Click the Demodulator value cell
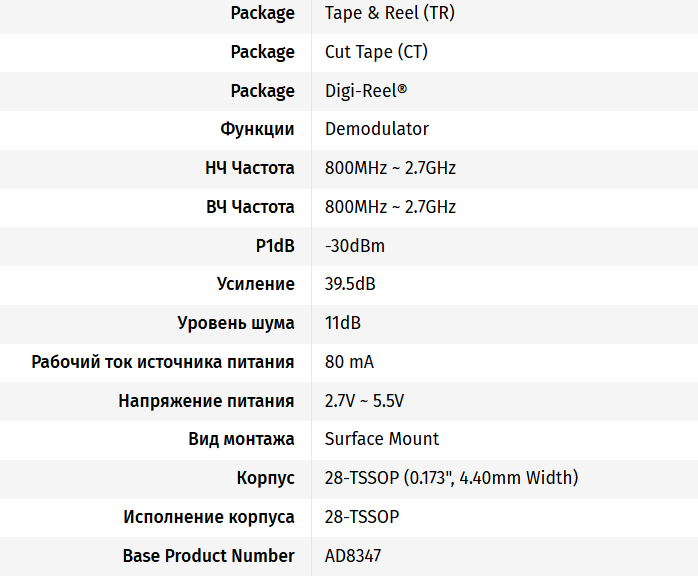This screenshot has width=698, height=581. pyautogui.click(x=377, y=129)
